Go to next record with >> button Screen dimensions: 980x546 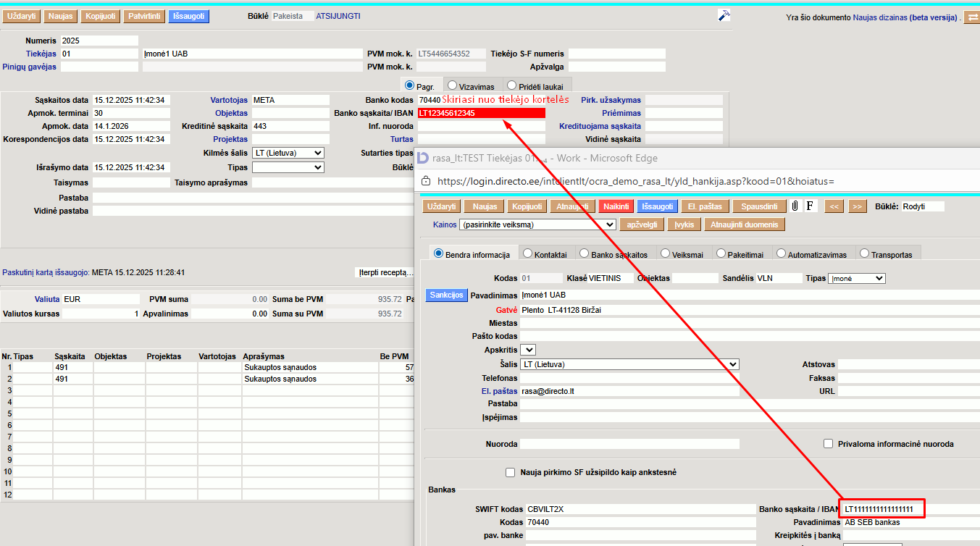coord(857,206)
